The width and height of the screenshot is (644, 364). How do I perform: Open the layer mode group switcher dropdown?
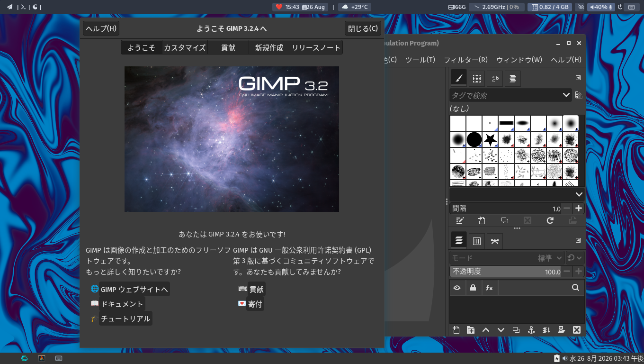point(575,258)
